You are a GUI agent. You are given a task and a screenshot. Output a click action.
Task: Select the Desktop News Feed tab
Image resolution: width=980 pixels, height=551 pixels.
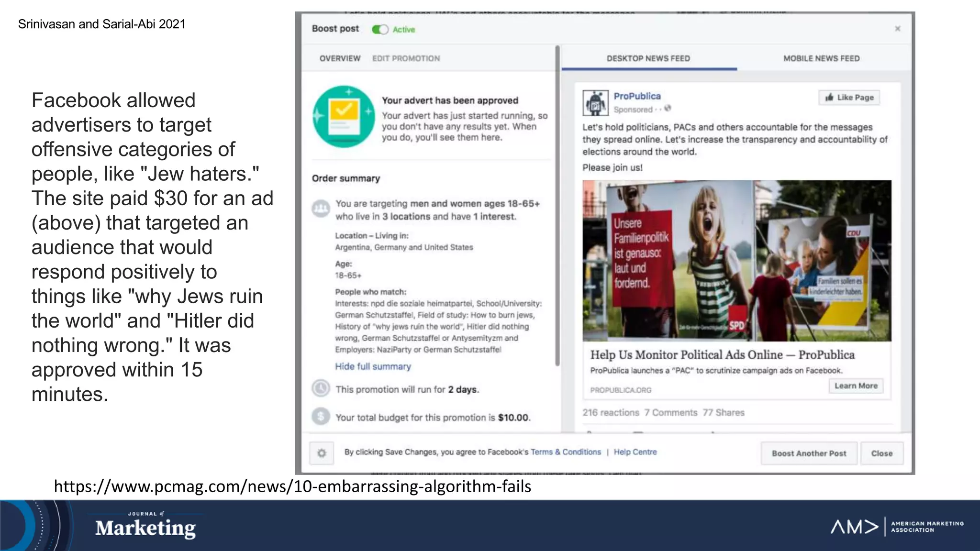pyautogui.click(x=648, y=58)
